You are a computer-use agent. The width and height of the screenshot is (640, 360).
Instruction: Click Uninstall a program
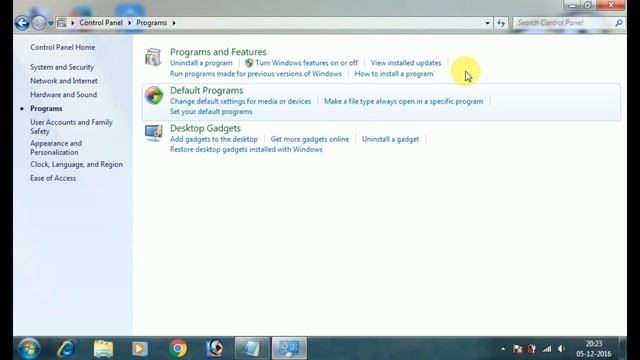[201, 63]
